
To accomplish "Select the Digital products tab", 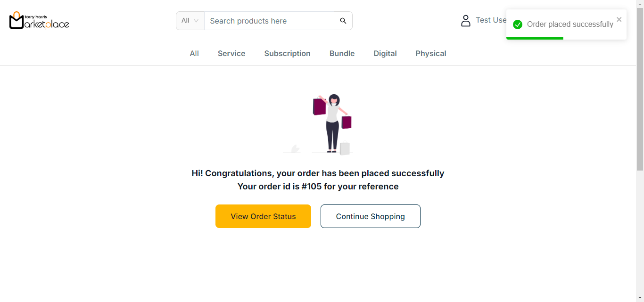I will click(x=385, y=54).
